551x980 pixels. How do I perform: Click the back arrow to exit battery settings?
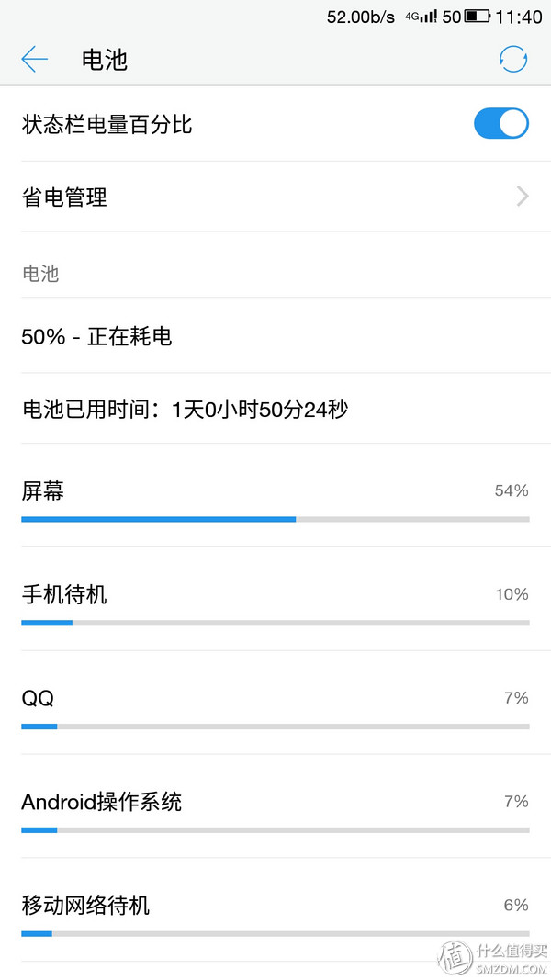(x=34, y=58)
